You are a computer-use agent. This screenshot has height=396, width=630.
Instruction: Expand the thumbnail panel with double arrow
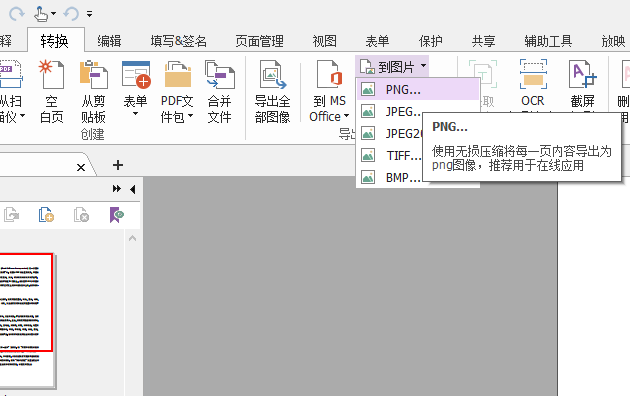point(117,189)
